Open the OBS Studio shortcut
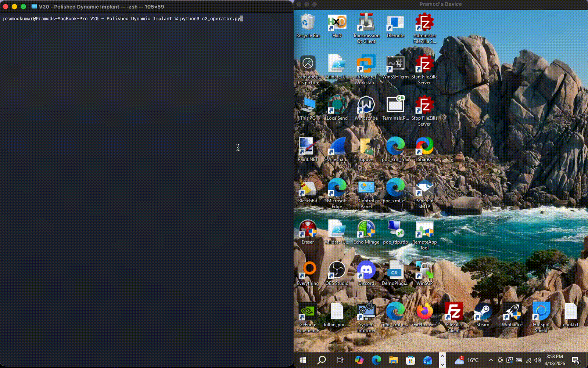This screenshot has height=368, width=588. click(337, 274)
